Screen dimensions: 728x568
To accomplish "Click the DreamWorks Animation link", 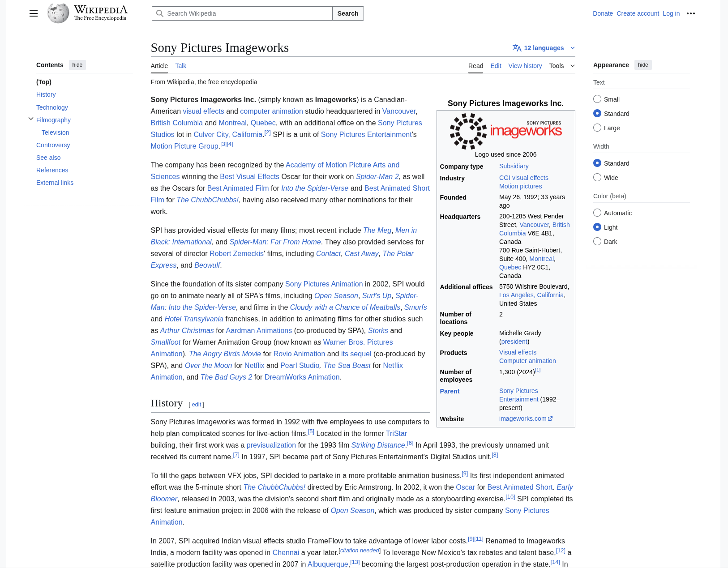I will point(302,377).
